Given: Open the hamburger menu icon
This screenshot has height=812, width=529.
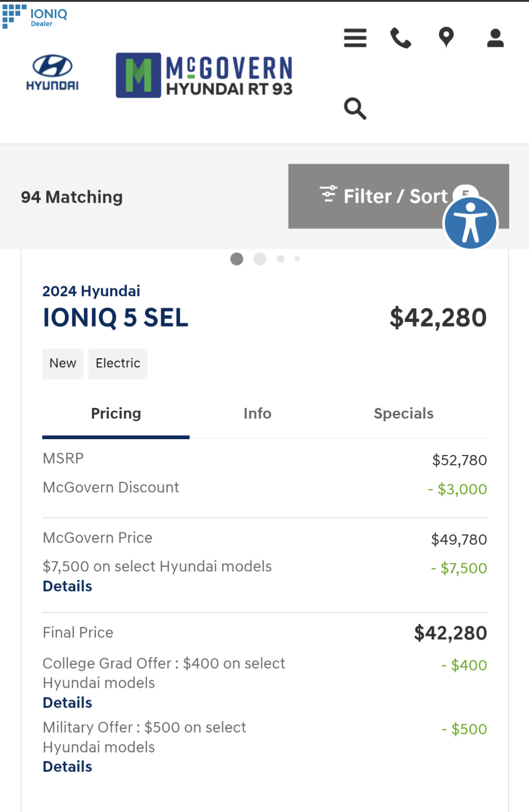Looking at the screenshot, I should (x=355, y=38).
